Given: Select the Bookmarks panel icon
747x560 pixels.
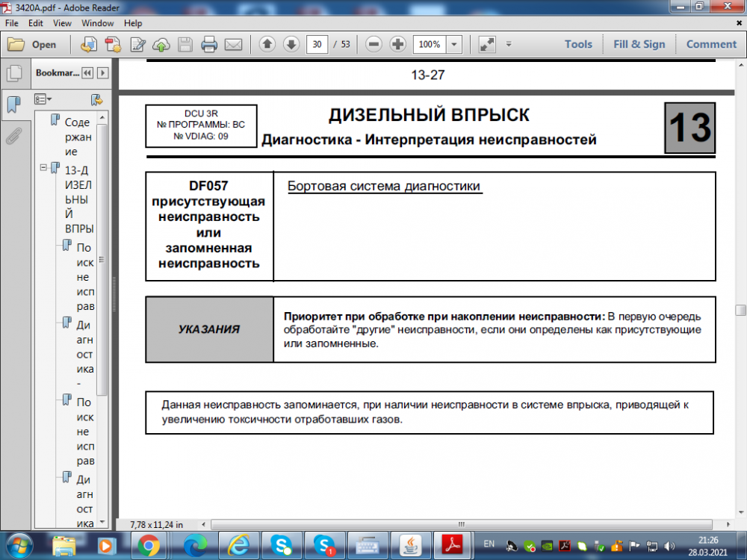Looking at the screenshot, I should tap(14, 104).
